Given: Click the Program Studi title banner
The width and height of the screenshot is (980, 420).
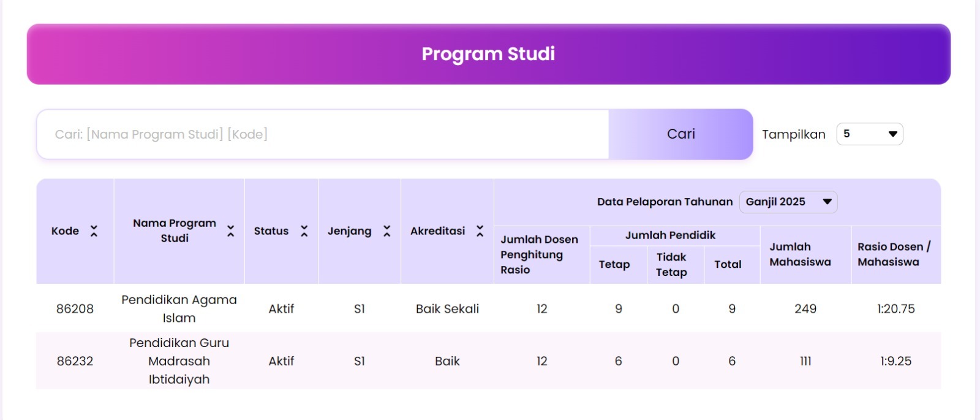Looking at the screenshot, I should (488, 54).
